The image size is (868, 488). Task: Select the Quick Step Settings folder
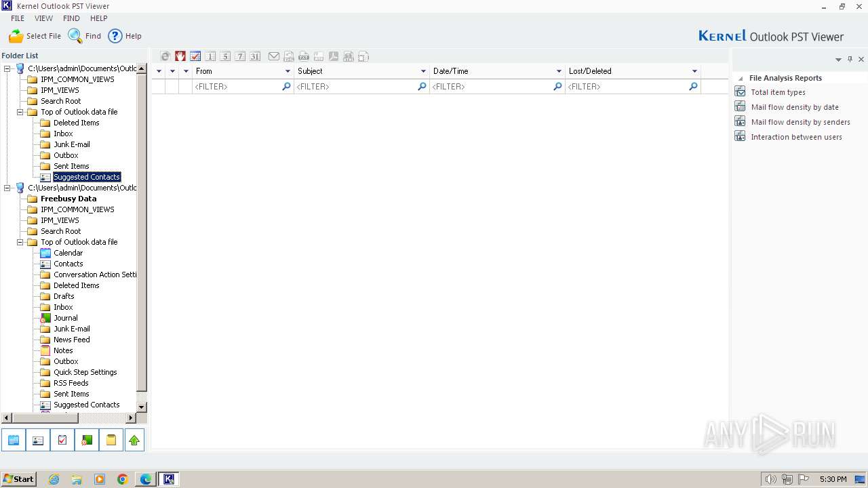pyautogui.click(x=85, y=372)
